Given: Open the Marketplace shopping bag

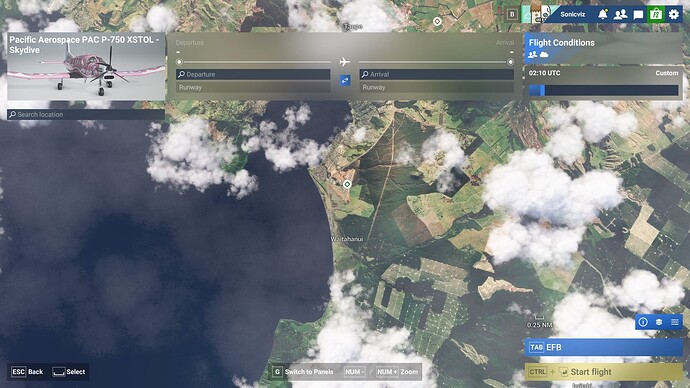Looking at the screenshot, I should click(656, 15).
